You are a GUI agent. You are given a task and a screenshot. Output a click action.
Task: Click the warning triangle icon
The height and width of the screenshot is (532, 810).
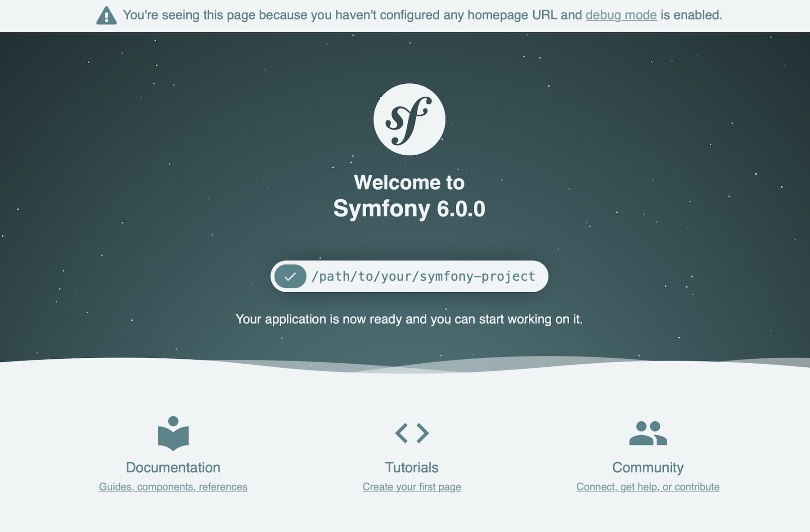pos(107,15)
